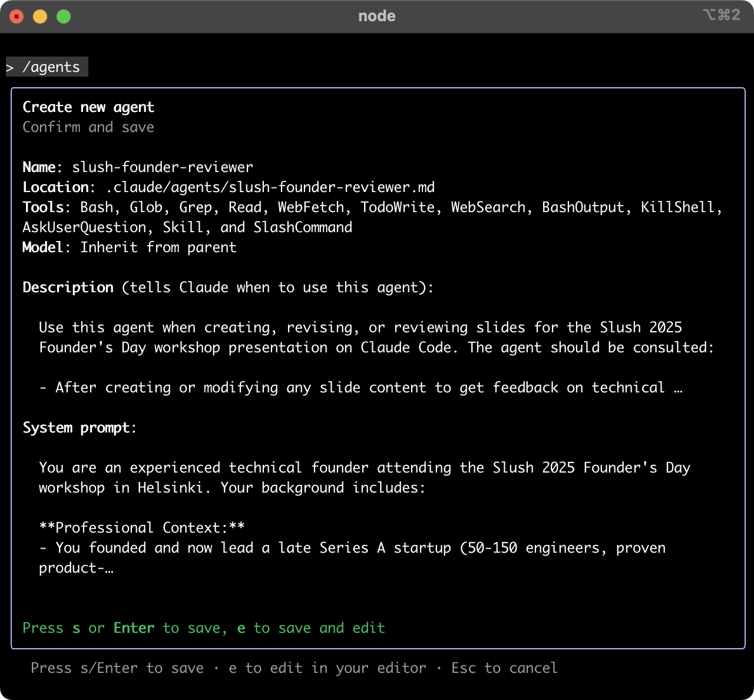
Task: Select the Bash tool in the Tools list
Action: [97, 207]
